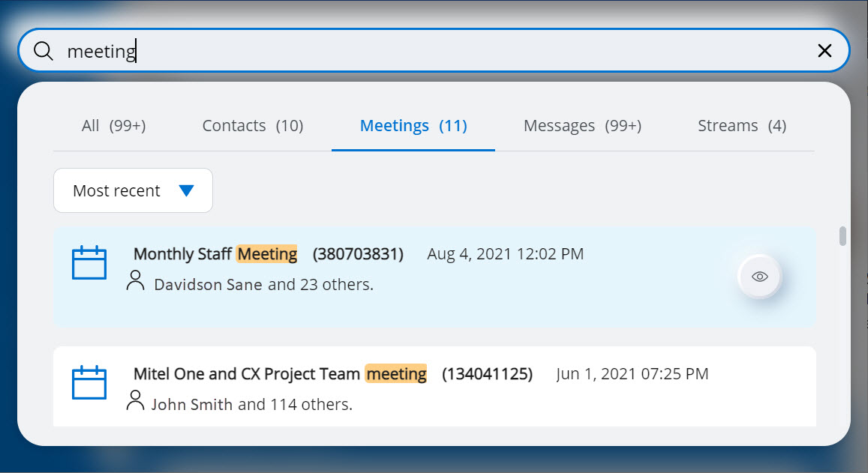Click the eye icon to view meeting
The image size is (868, 473).
[x=760, y=277]
